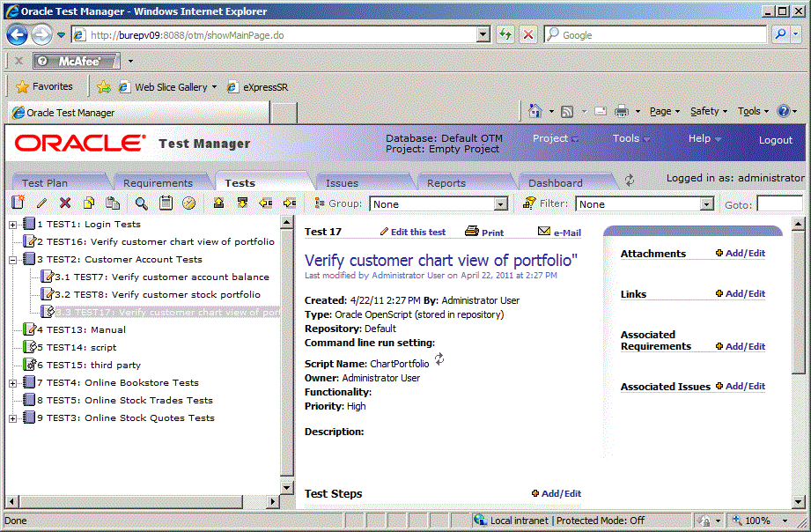This screenshot has width=811, height=532.
Task: Click the Move Down arrow toolbar icon
Action: click(x=242, y=203)
